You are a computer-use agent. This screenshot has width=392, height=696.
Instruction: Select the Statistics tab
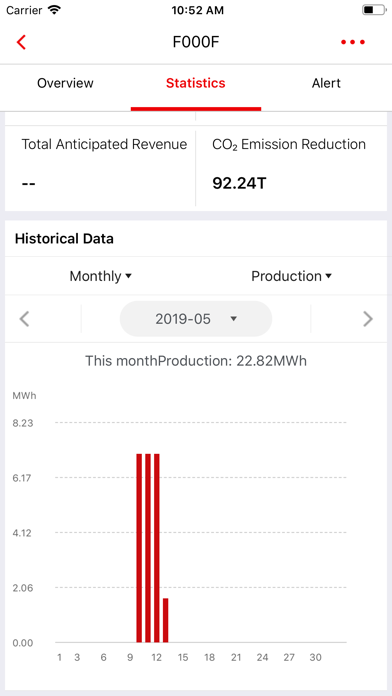196,83
